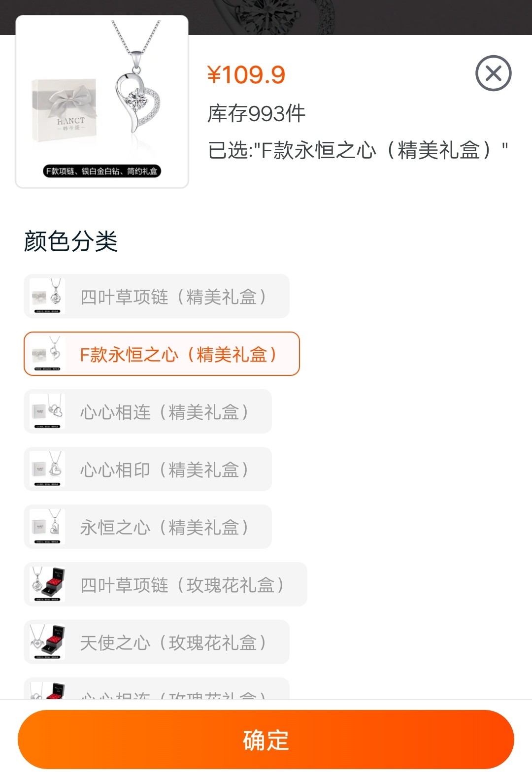Tap the 确定 confirm button
The height and width of the screenshot is (772, 532).
[266, 739]
